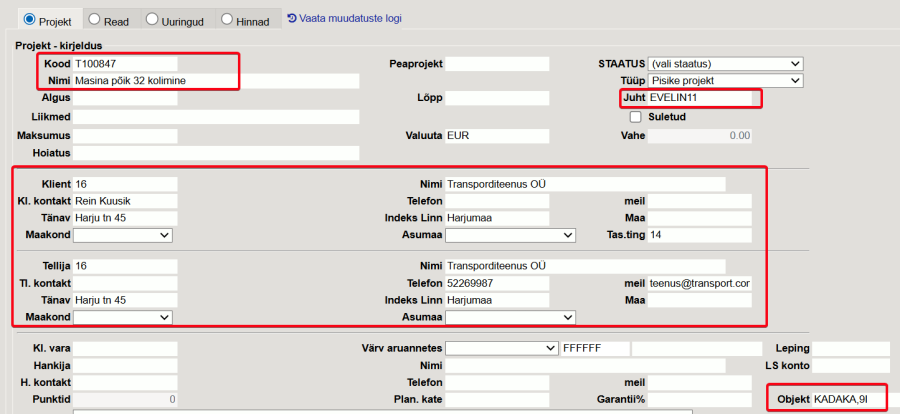Image resolution: width=900 pixels, height=414 pixels.
Task: Open the Klient Maakond dropdown
Action: [123, 235]
